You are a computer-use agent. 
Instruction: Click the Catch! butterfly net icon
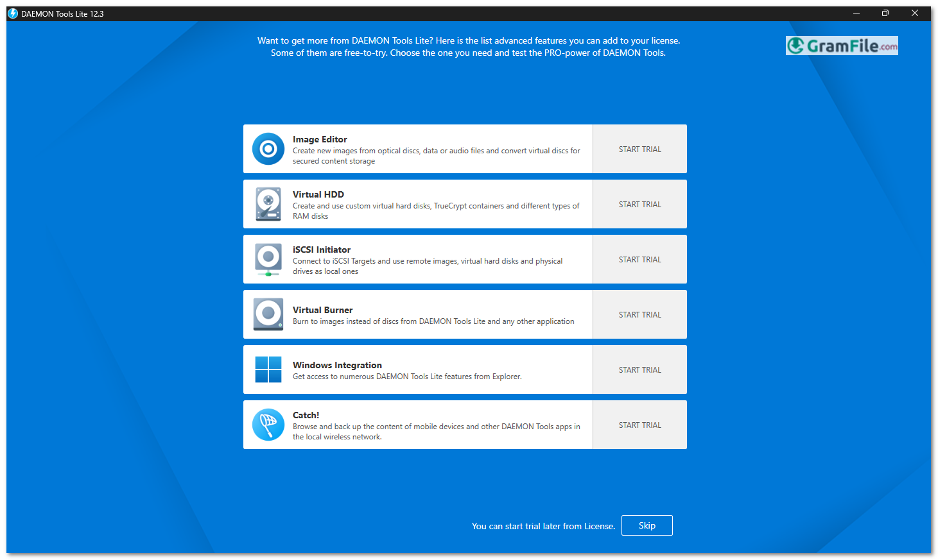[x=268, y=425]
